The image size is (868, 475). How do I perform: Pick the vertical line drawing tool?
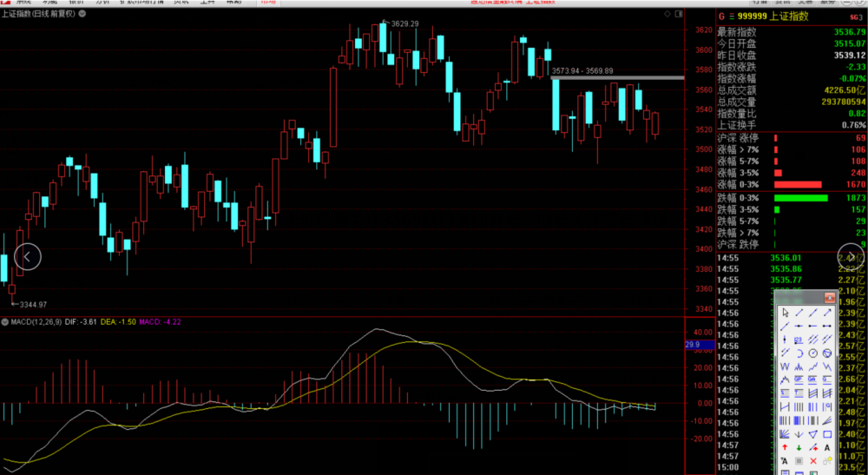coord(785,340)
